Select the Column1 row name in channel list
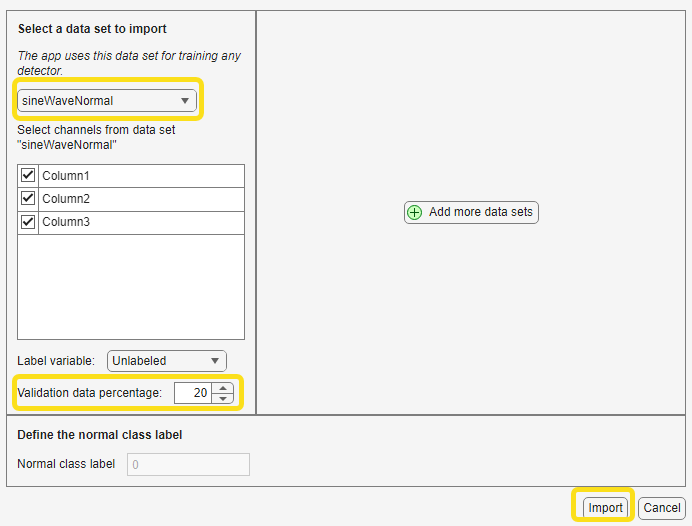This screenshot has width=692, height=526. [66, 175]
